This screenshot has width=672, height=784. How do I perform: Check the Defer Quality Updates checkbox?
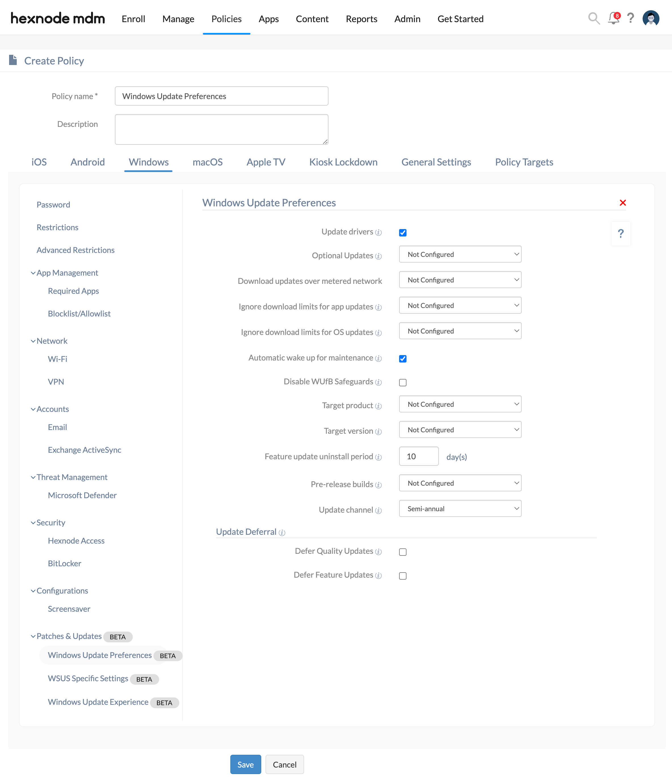403,552
